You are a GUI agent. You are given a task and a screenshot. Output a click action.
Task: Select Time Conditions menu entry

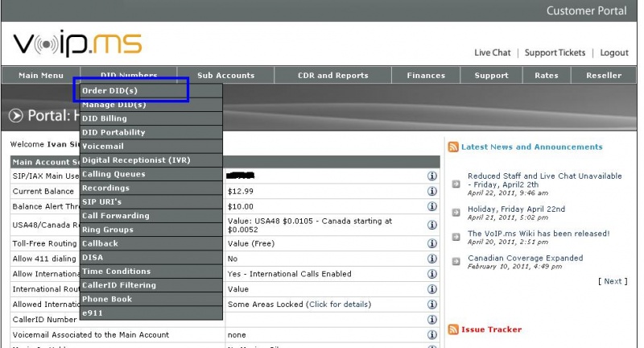[151, 271]
